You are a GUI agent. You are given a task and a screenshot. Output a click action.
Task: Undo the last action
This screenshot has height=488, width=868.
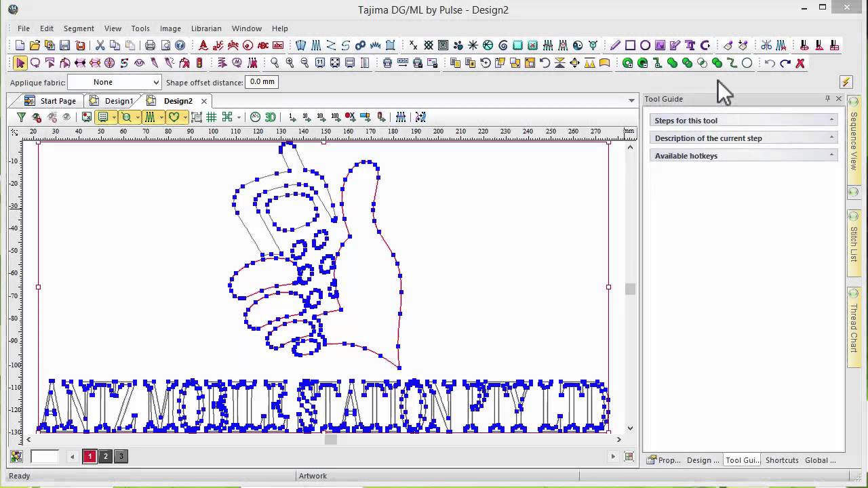(x=770, y=63)
